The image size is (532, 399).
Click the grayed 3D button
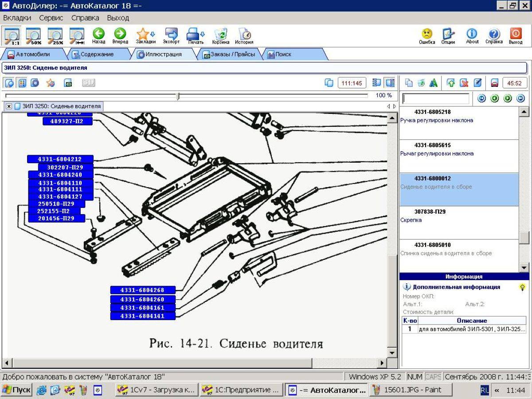point(88,83)
